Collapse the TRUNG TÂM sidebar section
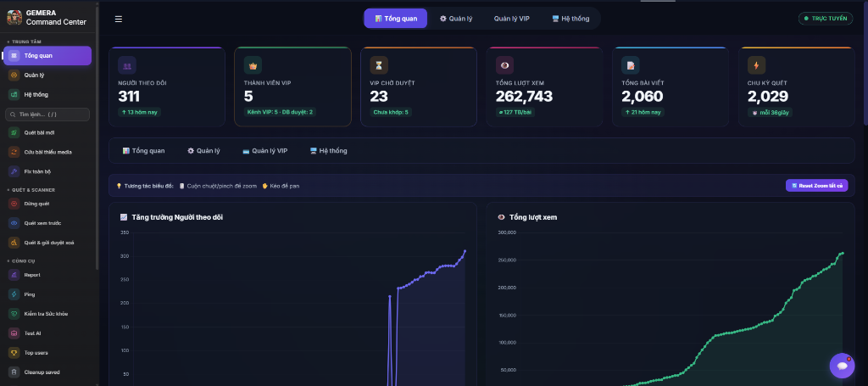 (24, 42)
